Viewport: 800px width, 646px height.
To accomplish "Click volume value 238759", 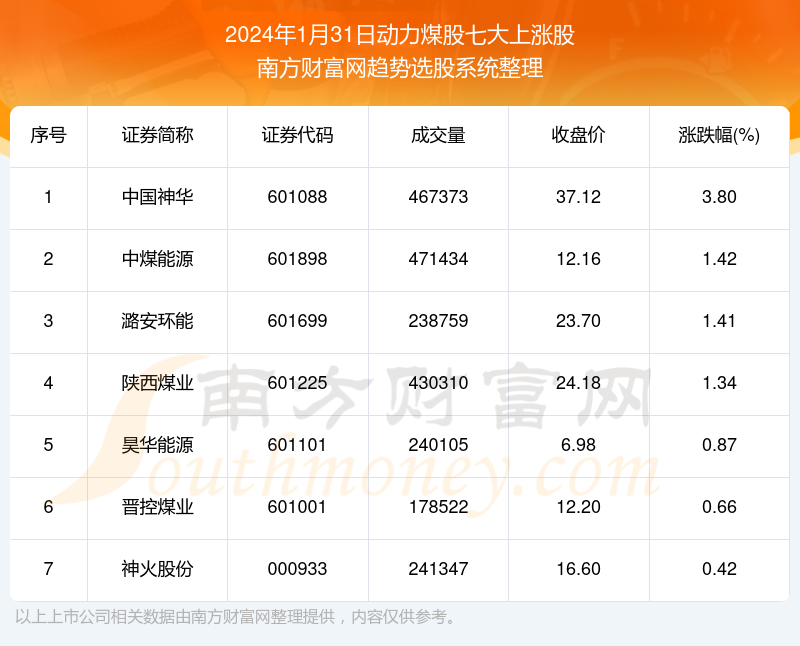I will coord(438,321).
